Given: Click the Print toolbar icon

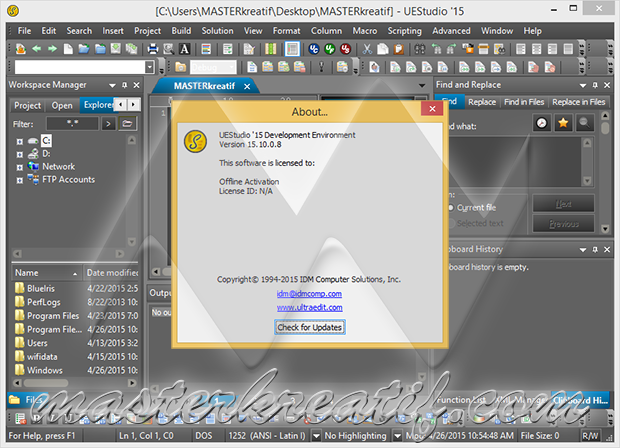Looking at the screenshot, I should click(x=153, y=49).
